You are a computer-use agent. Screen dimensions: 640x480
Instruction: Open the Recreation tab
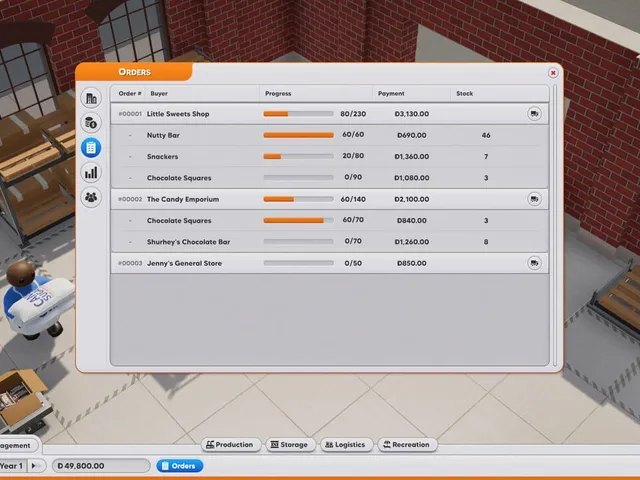point(407,444)
